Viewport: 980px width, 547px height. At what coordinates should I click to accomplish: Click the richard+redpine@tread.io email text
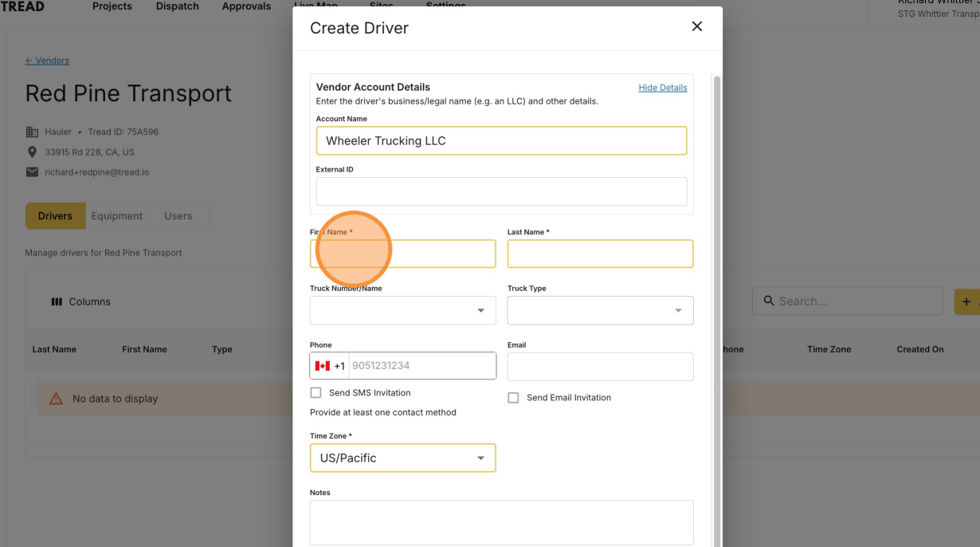tap(97, 172)
